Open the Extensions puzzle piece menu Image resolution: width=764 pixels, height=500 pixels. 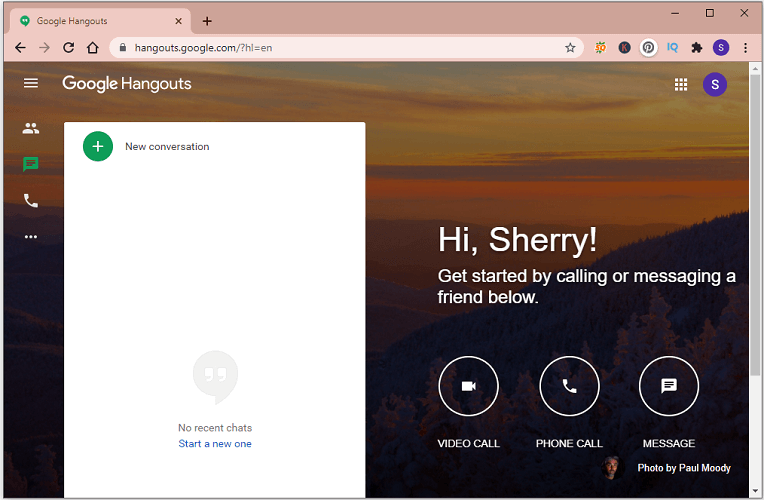tap(697, 47)
